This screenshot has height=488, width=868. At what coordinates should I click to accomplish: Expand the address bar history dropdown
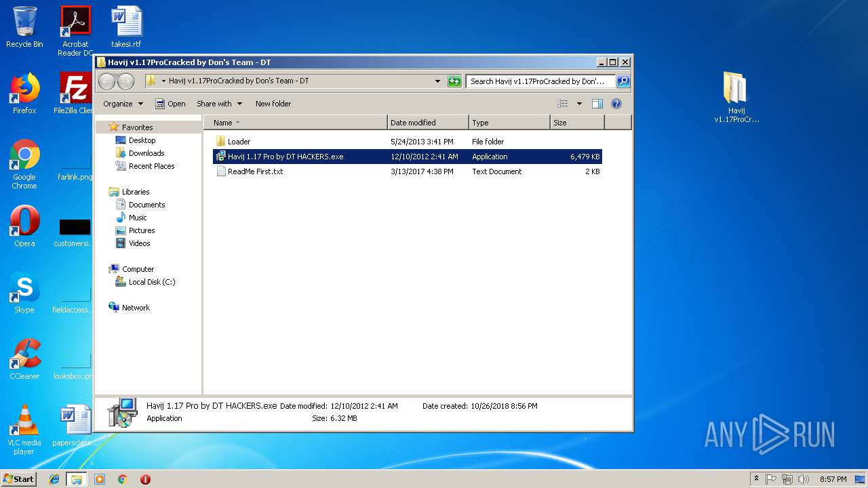pos(437,81)
